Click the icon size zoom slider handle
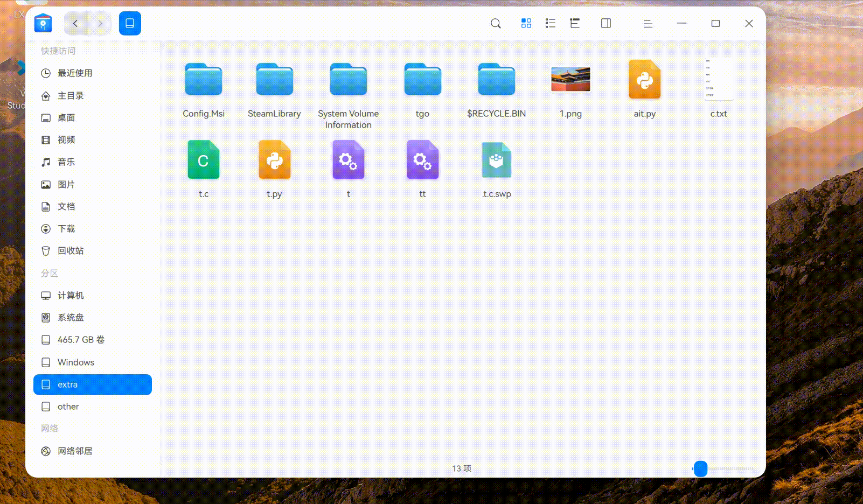Screen dimensions: 863x504 tap(700, 468)
